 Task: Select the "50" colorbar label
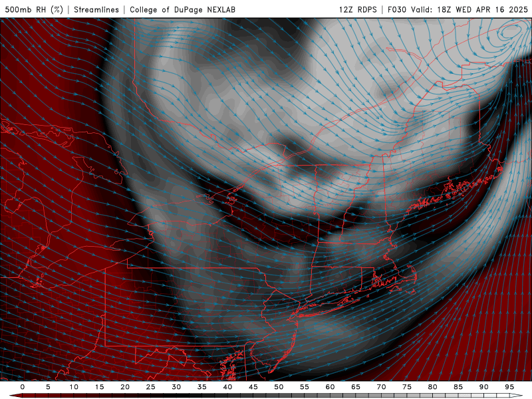tap(279, 387)
